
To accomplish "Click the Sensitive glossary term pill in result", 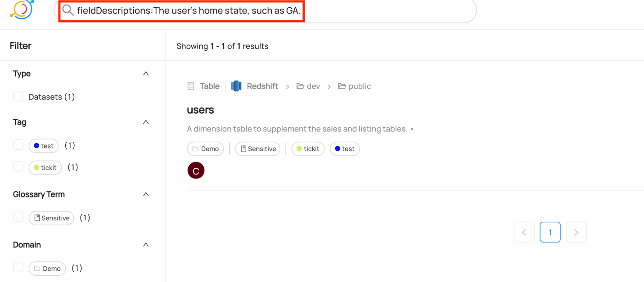I will [x=258, y=149].
